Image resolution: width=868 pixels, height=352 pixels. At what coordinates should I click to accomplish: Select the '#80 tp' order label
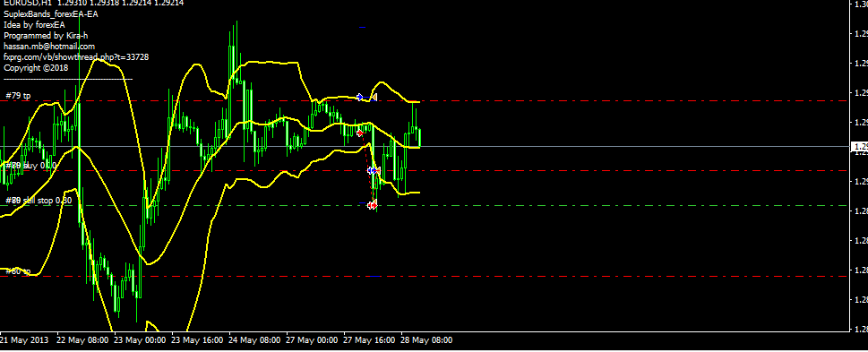click(18, 271)
